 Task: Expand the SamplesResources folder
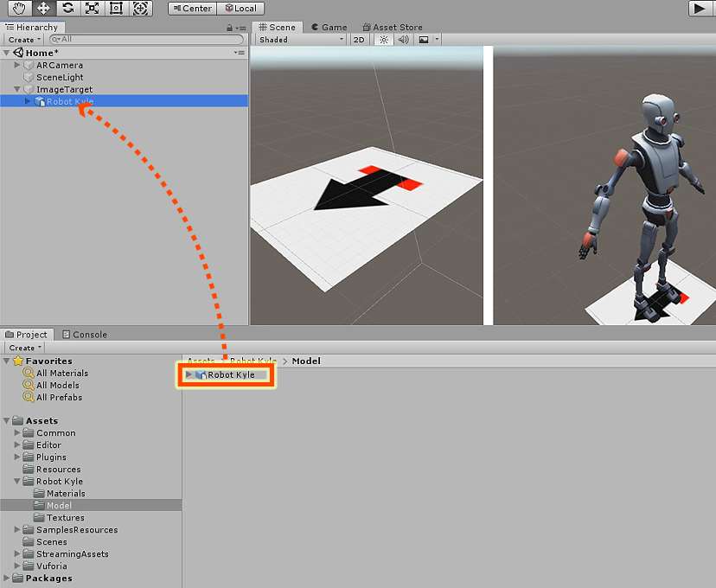coord(17,529)
